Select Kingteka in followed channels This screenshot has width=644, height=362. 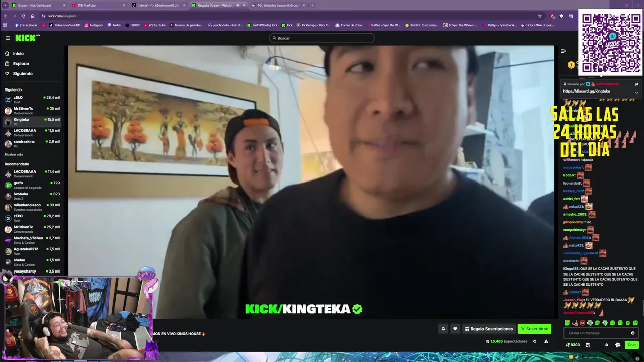pos(32,122)
